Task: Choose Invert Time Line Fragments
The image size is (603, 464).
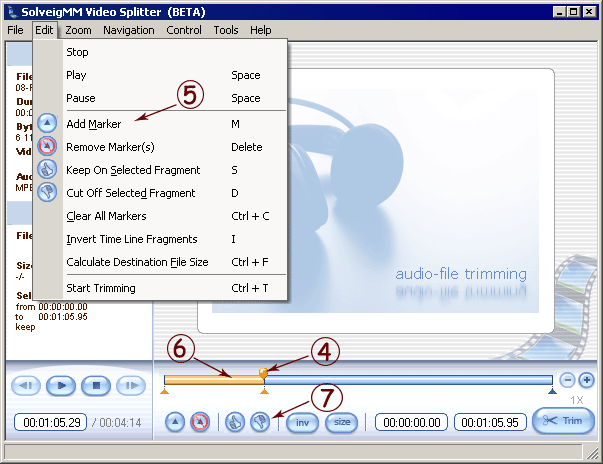Action: point(160,239)
